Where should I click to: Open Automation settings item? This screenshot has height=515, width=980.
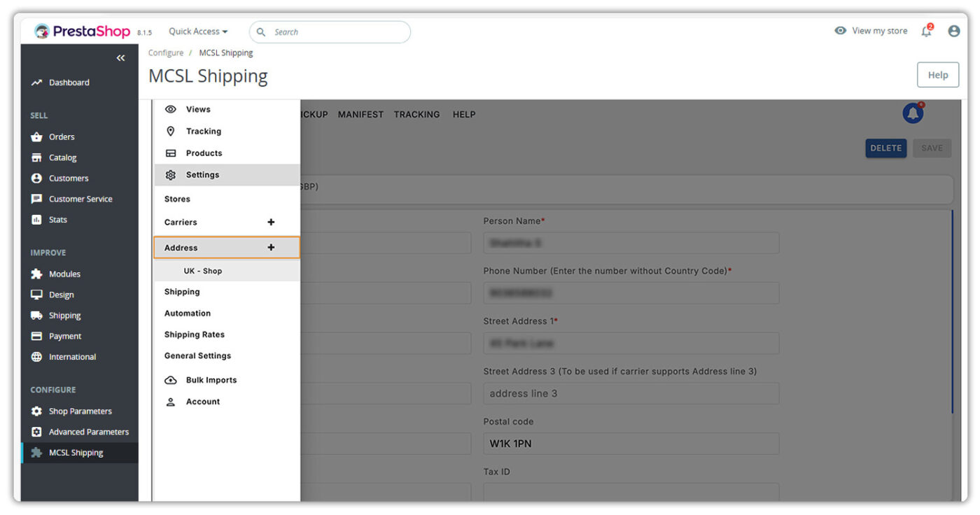pyautogui.click(x=188, y=313)
